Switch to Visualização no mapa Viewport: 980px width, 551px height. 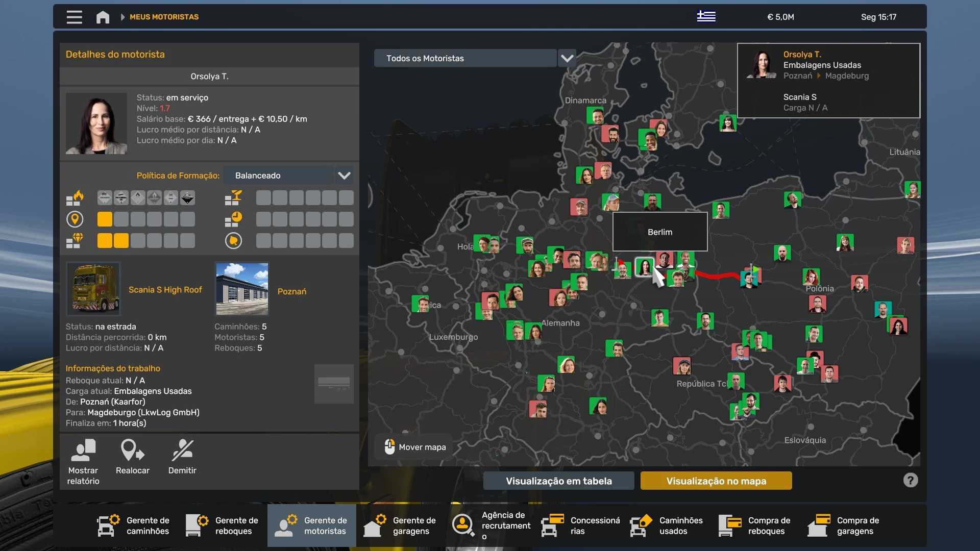716,481
